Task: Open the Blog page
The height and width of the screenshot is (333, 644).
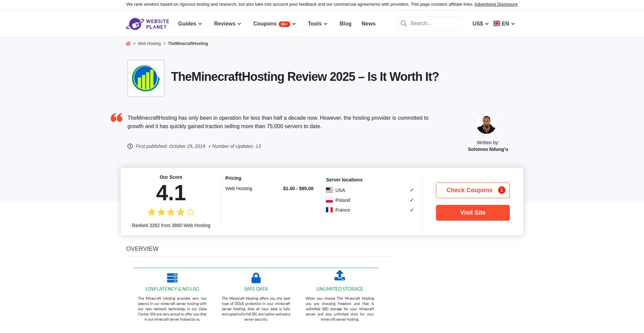Action: (x=346, y=24)
